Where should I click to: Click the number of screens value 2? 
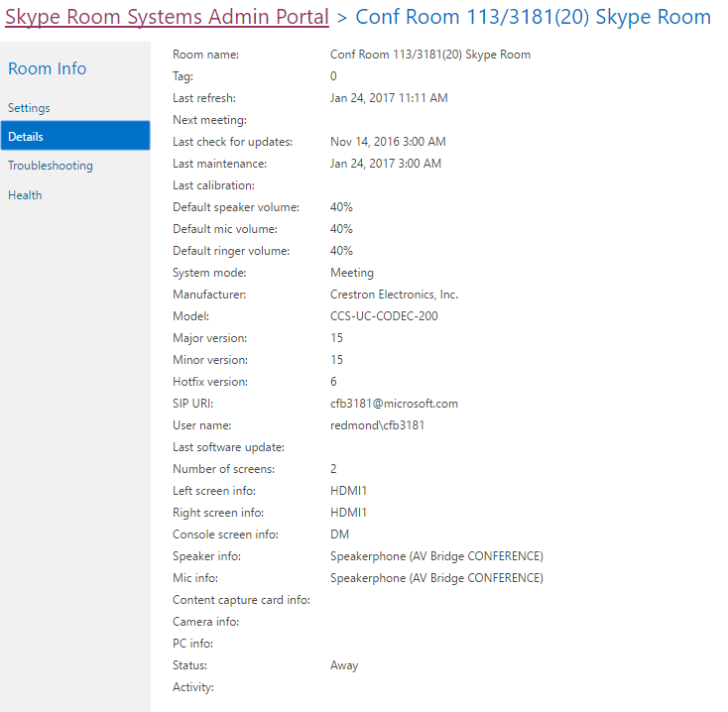[333, 469]
